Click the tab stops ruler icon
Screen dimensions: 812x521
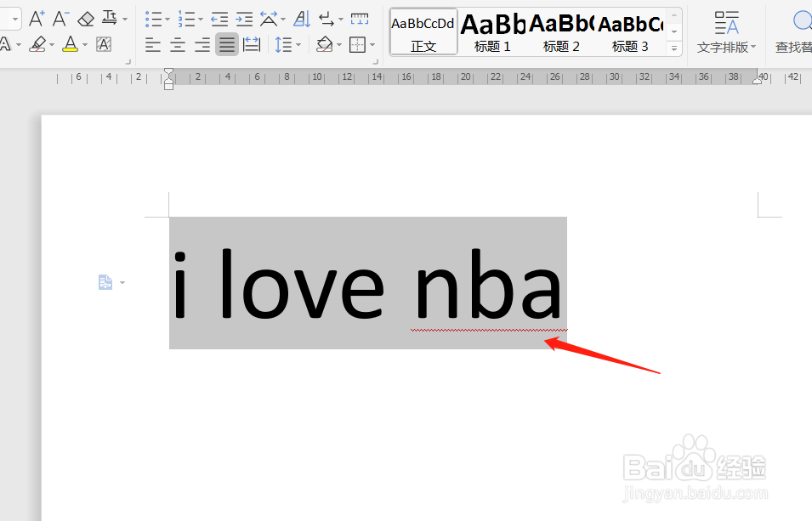[360, 20]
